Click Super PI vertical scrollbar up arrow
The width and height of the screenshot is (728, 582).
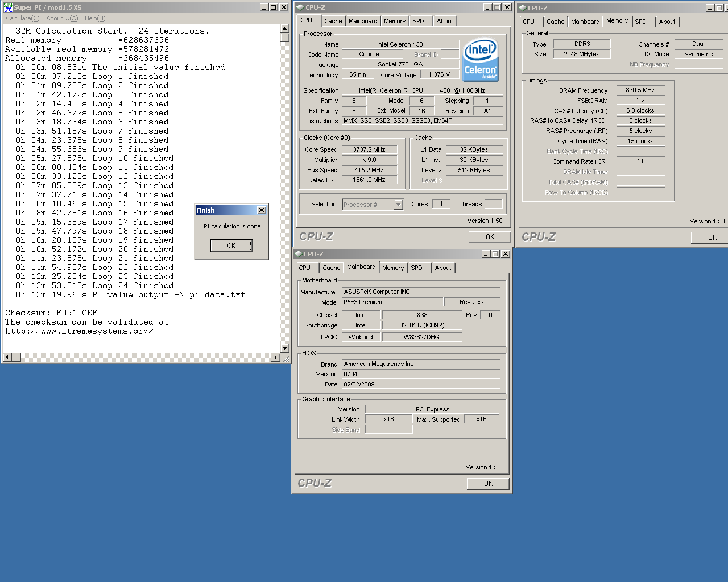click(x=285, y=28)
